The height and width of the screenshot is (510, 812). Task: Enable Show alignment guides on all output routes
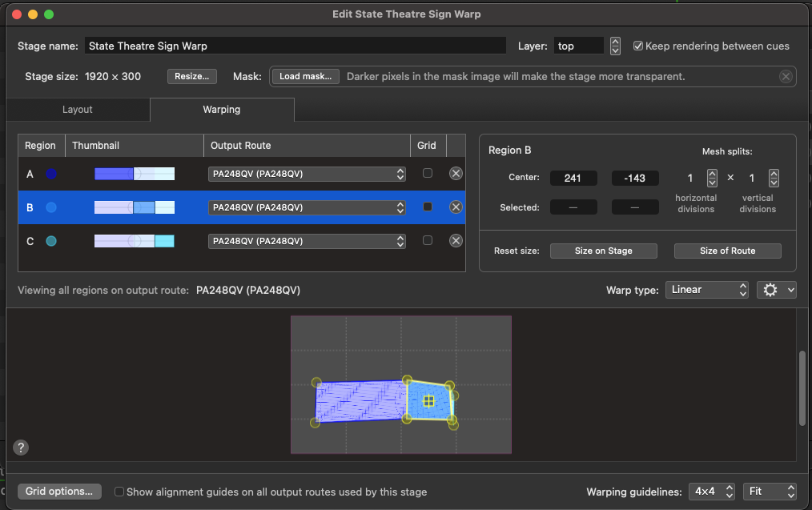119,492
